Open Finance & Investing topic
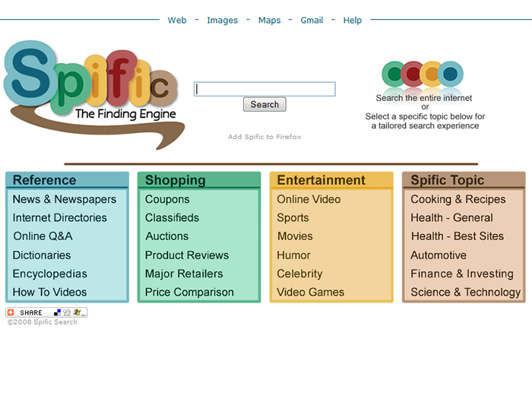This screenshot has width=532, height=399. pos(462,274)
